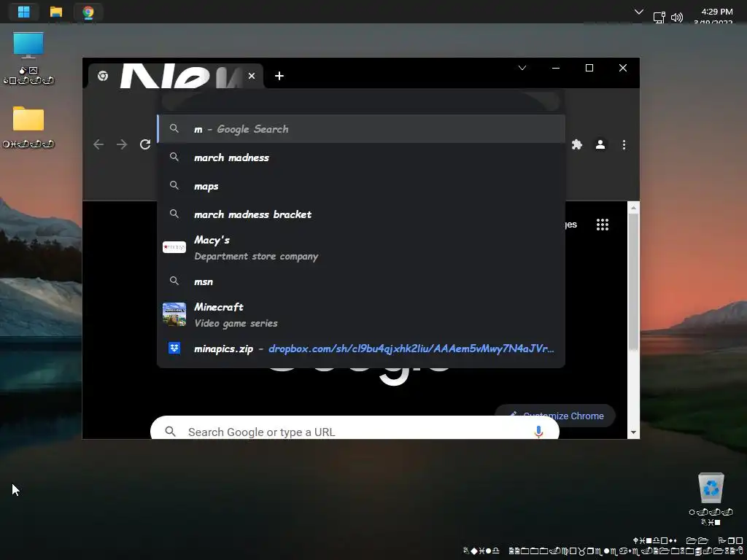747x560 pixels.
Task: Click the page scrollbar up arrow
Action: (x=633, y=208)
